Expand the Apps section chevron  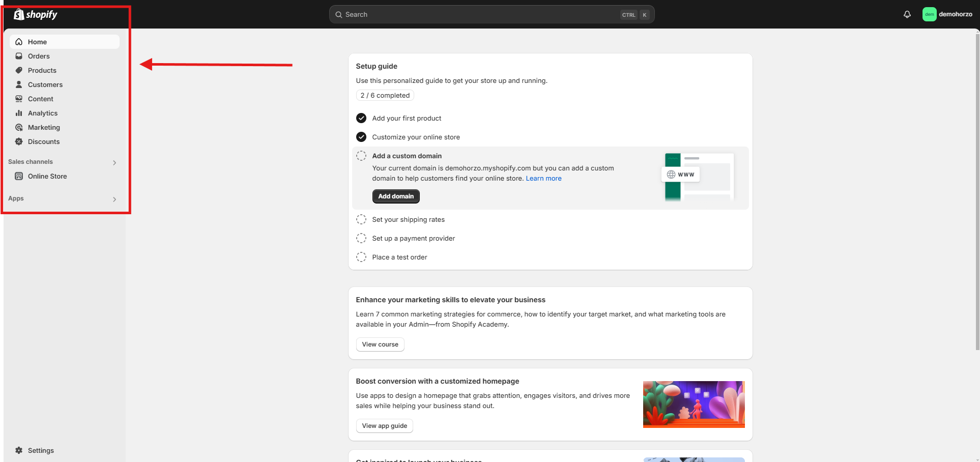click(114, 199)
